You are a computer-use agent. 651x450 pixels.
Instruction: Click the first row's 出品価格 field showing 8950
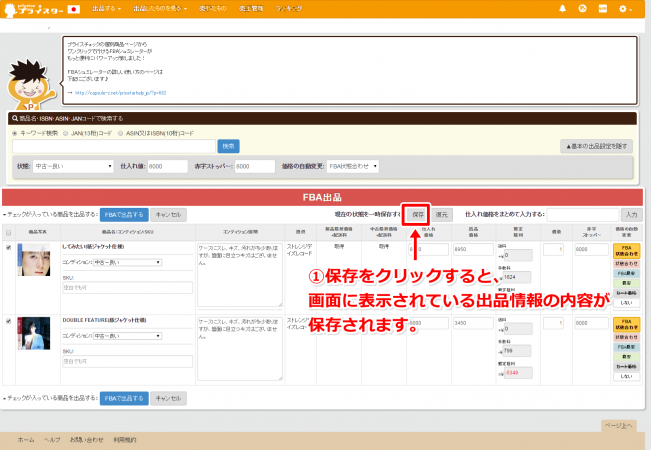coord(473,249)
